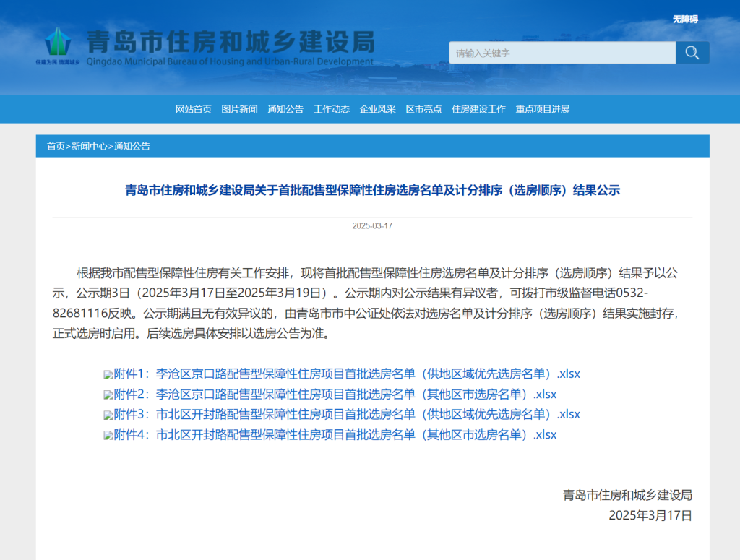Open 工作动态 navigation item
Image resolution: width=740 pixels, height=560 pixels.
[x=332, y=109]
